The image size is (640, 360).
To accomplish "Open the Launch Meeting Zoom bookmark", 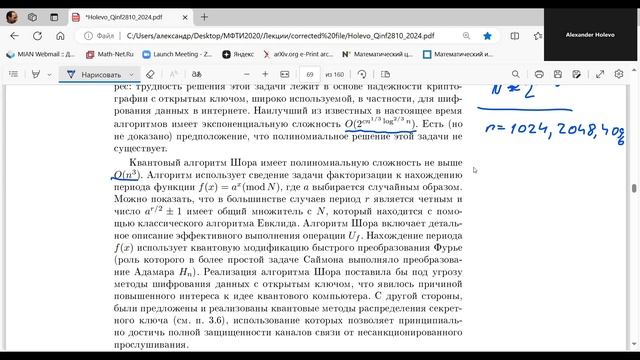I will 177,54.
